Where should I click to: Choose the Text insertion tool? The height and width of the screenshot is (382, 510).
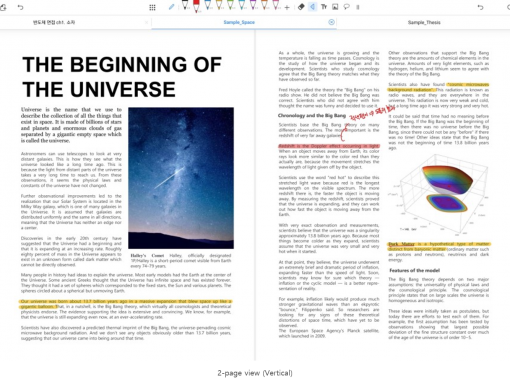pos(324,7)
